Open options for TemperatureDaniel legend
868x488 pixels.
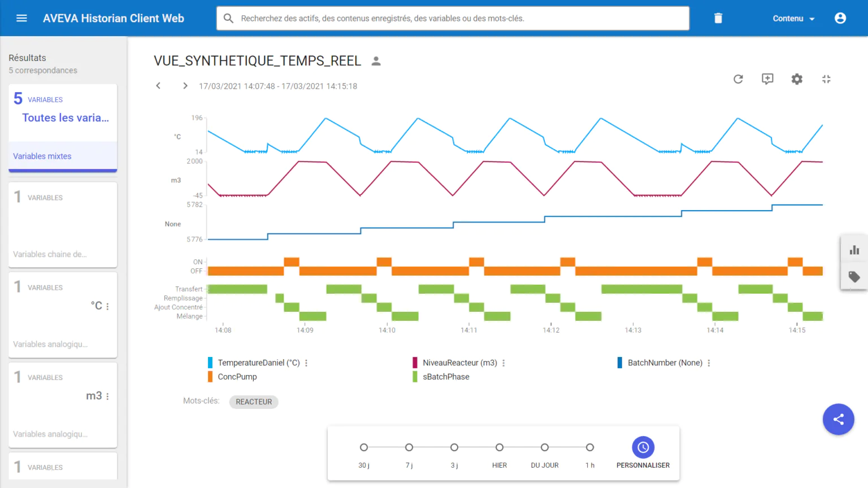[x=306, y=363]
